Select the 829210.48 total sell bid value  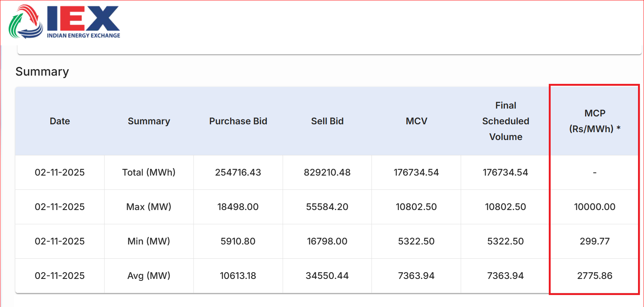click(327, 172)
